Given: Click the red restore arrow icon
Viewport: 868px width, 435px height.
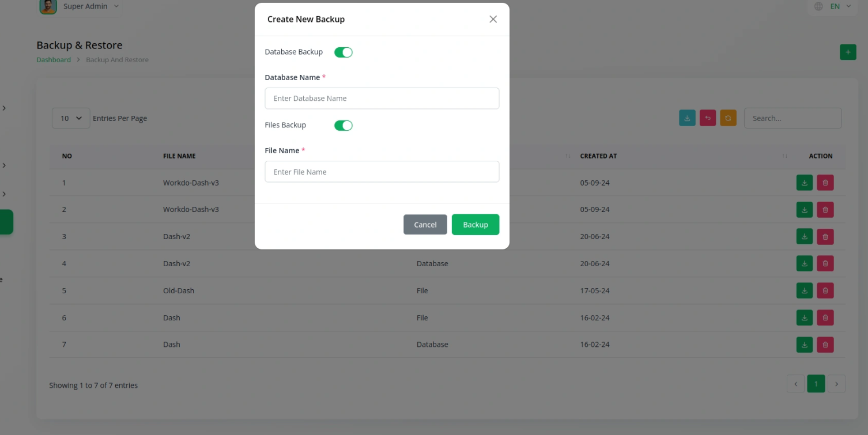Looking at the screenshot, I should pos(708,118).
